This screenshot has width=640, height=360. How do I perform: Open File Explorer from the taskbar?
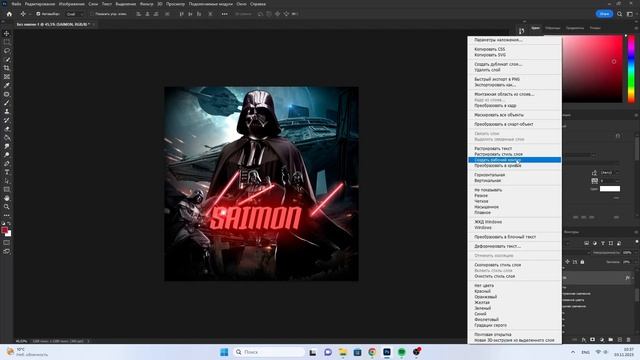[342, 352]
